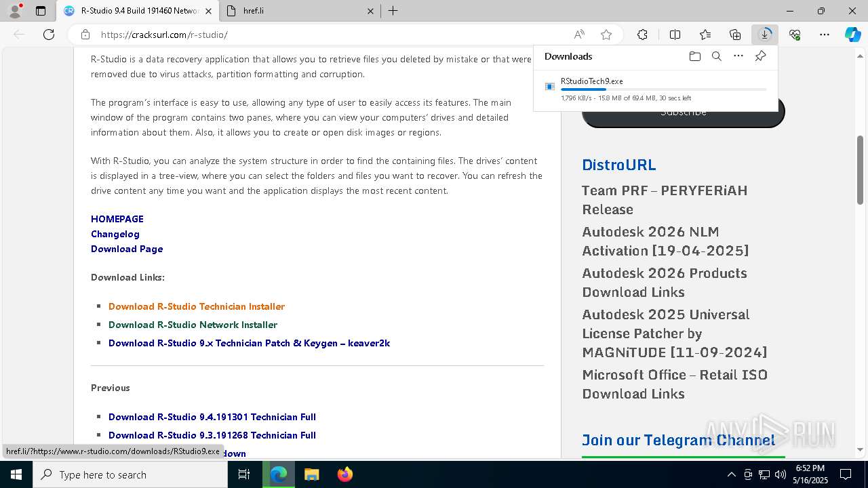This screenshot has width=868, height=488.
Task: Show hidden system tray icons
Action: (x=731, y=474)
